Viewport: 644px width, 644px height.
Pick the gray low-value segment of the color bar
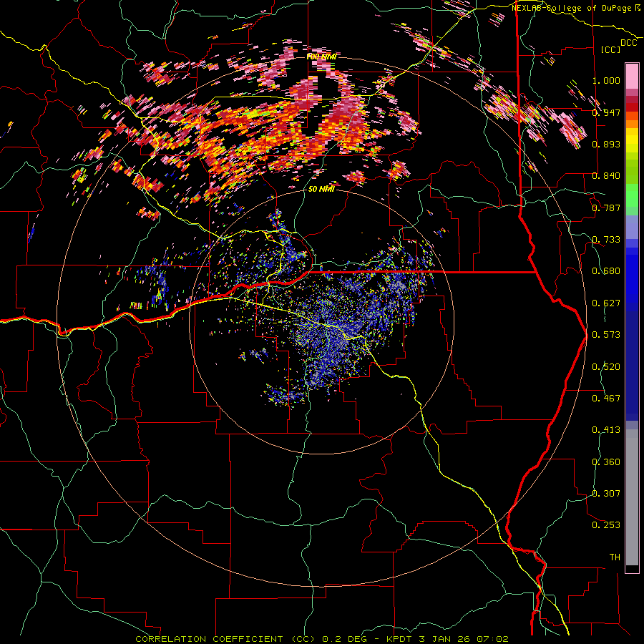(632, 497)
